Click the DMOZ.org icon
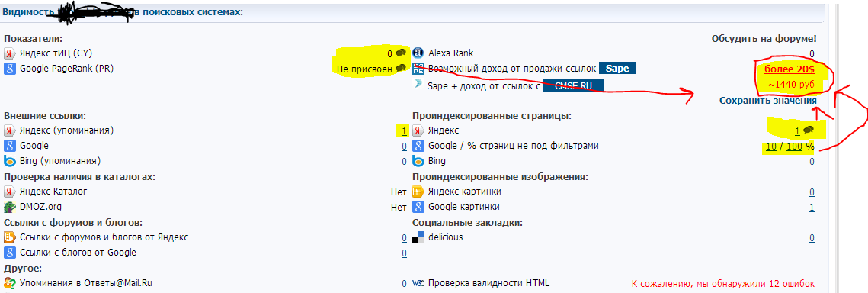This screenshot has width=868, height=293. click(9, 207)
